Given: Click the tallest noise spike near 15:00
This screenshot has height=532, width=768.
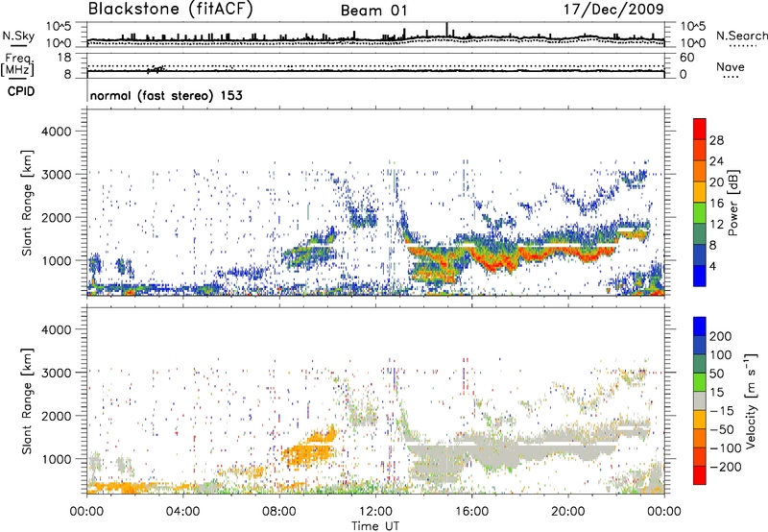Looking at the screenshot, I should click(446, 30).
